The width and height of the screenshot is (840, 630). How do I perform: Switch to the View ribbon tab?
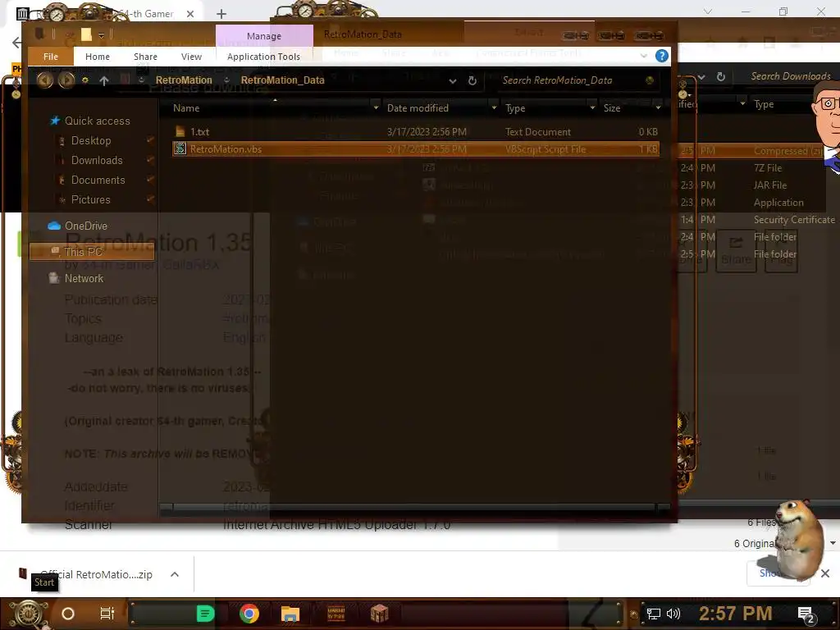(x=191, y=57)
